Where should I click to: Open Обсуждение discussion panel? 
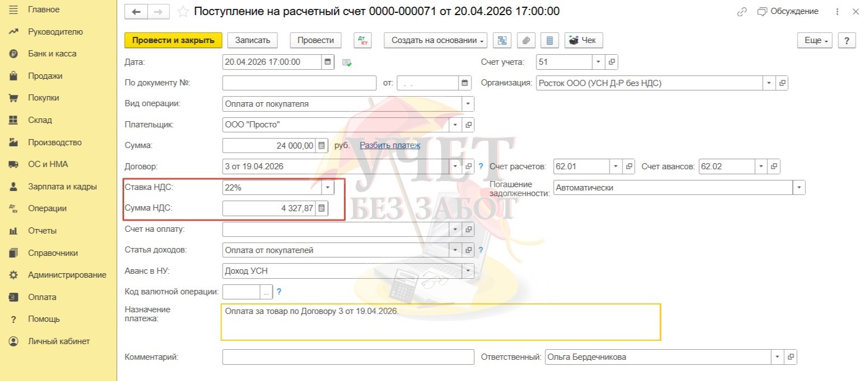click(787, 11)
